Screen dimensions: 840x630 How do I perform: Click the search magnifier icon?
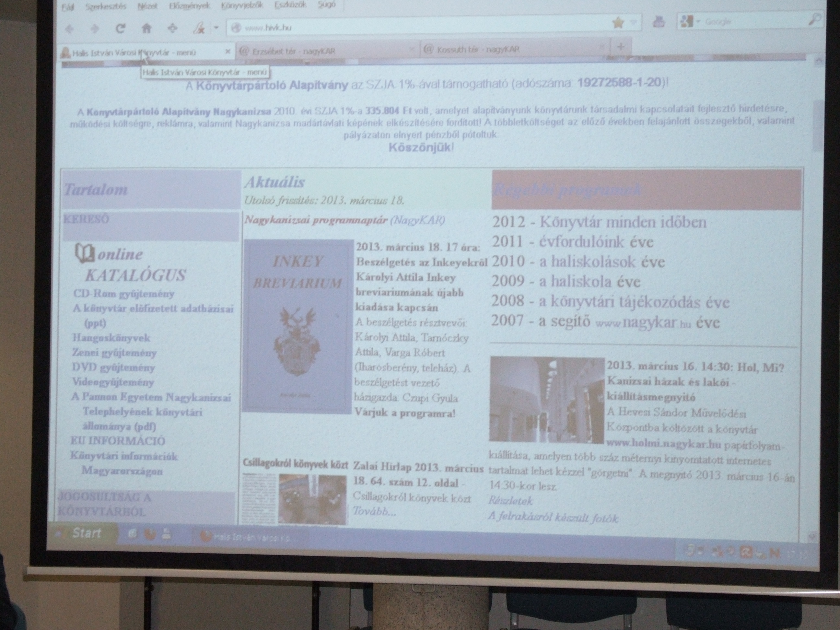tap(816, 19)
